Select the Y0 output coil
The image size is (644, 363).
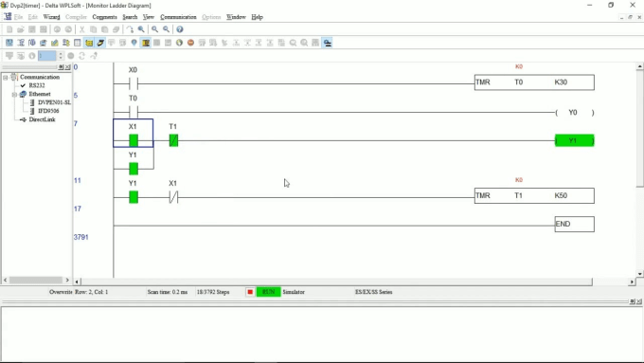pos(574,113)
